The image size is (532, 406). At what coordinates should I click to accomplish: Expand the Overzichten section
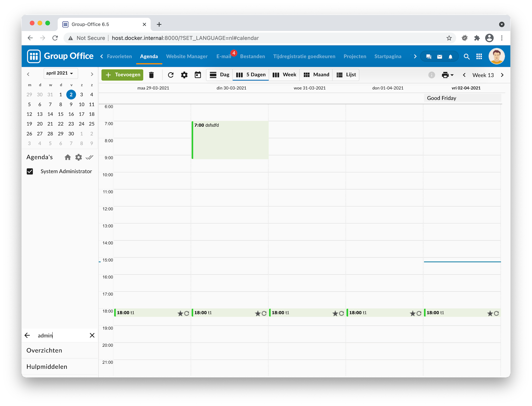tap(44, 350)
